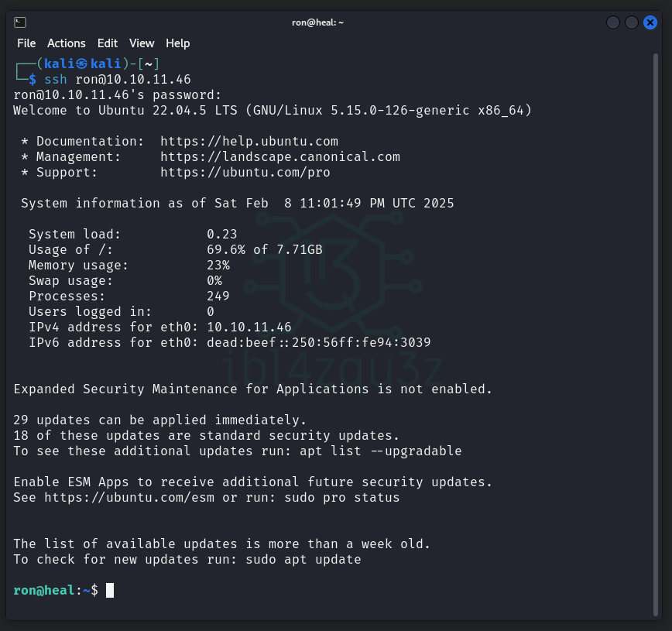Viewport: 672px width, 631px height.
Task: Open the help.ubuntu.com documentation link
Action: 249,142
